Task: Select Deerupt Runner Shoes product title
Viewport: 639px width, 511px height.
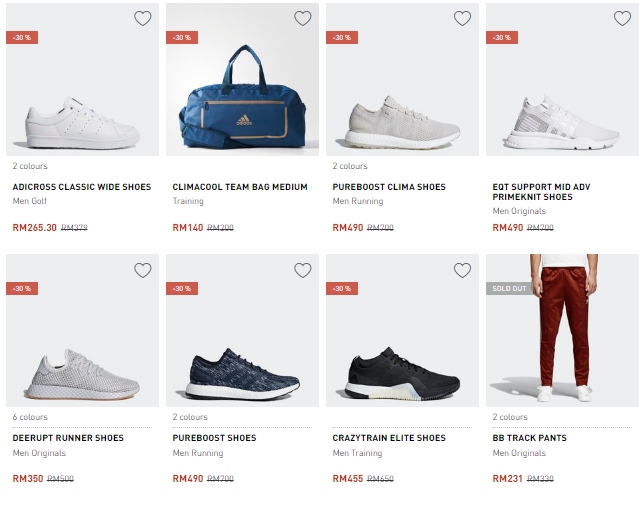Action: [68, 438]
